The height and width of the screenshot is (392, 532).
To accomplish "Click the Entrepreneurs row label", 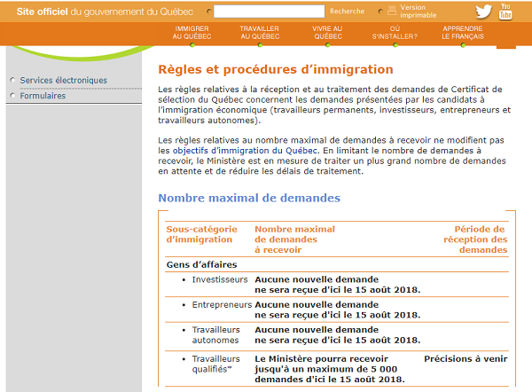I will [x=222, y=305].
